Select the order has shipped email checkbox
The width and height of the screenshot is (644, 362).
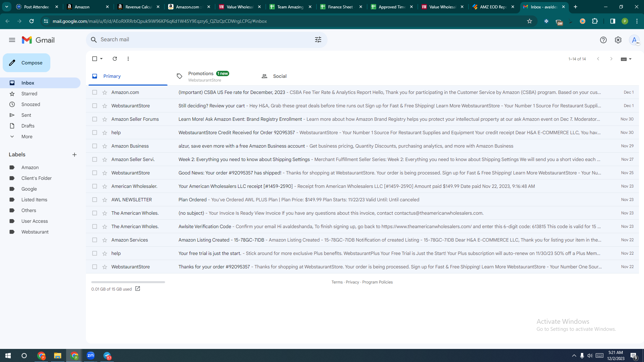(95, 173)
